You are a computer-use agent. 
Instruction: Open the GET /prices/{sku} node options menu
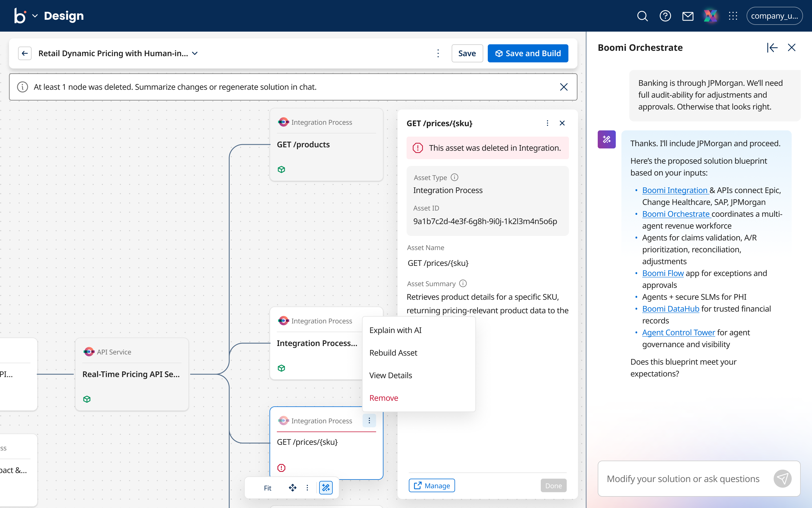pyautogui.click(x=369, y=421)
